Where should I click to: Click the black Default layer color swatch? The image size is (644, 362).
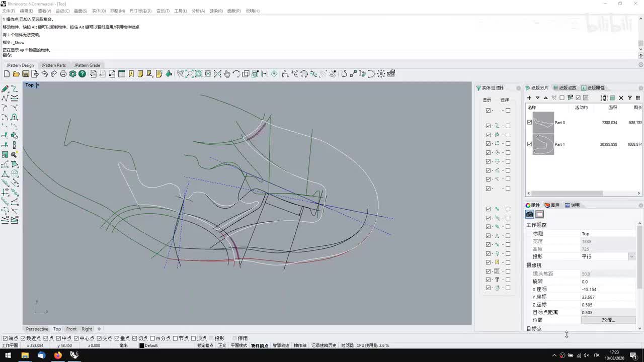tap(142, 345)
